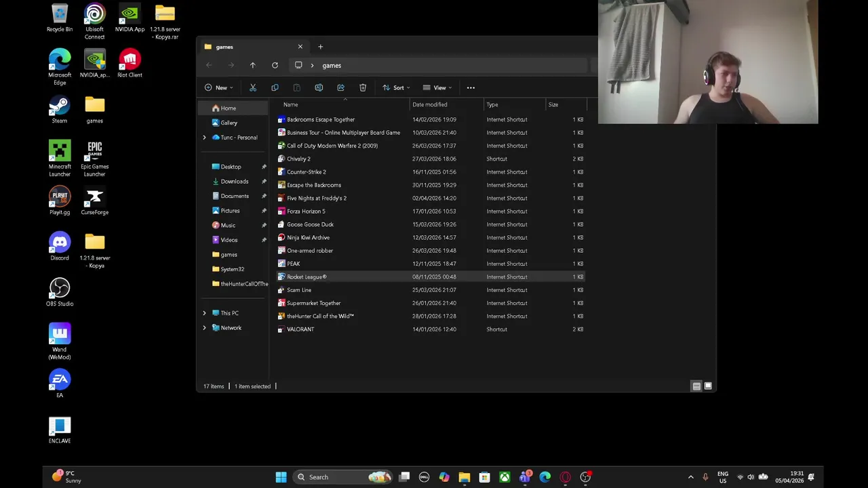Viewport: 868px width, 488px height.
Task: Click the Delete trash icon in toolbar
Action: coord(363,87)
